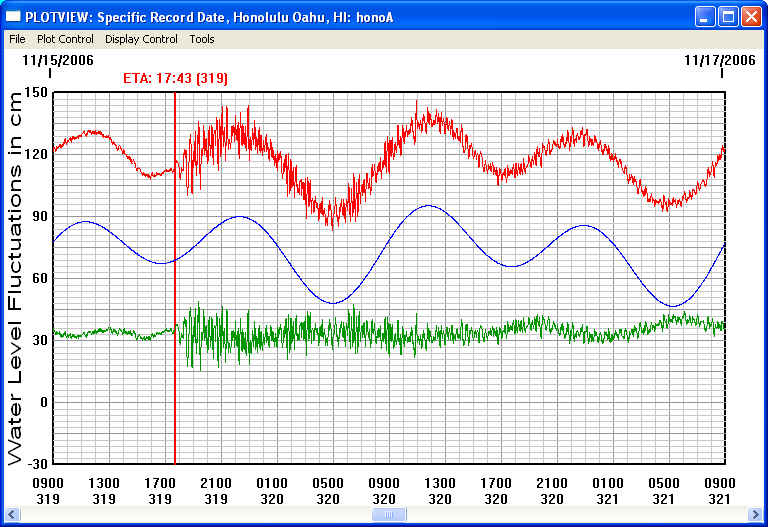This screenshot has width=768, height=527.
Task: Click the x-axis label '0900 320'
Action: (x=384, y=491)
